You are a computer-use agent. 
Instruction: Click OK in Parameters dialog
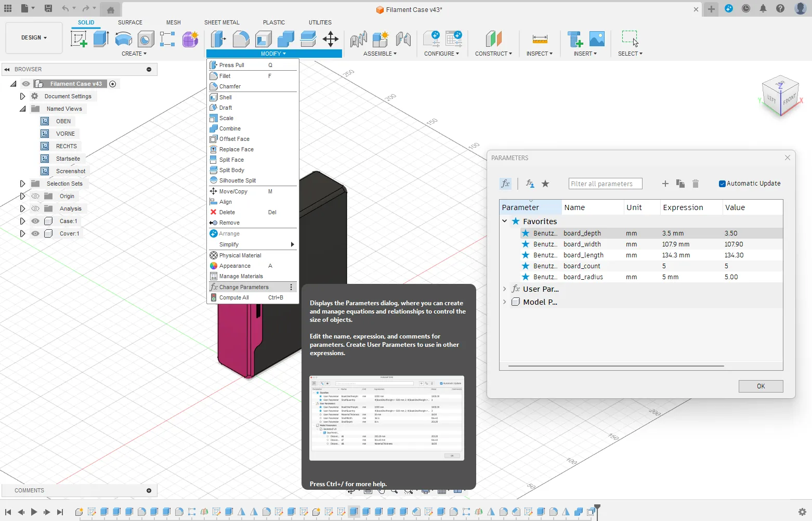coord(761,386)
